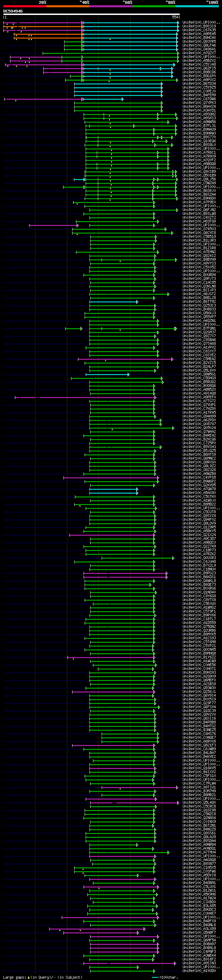Select hit label UniRef100_Q501B9
The height and width of the screenshot is (980, 222).
point(199,175)
